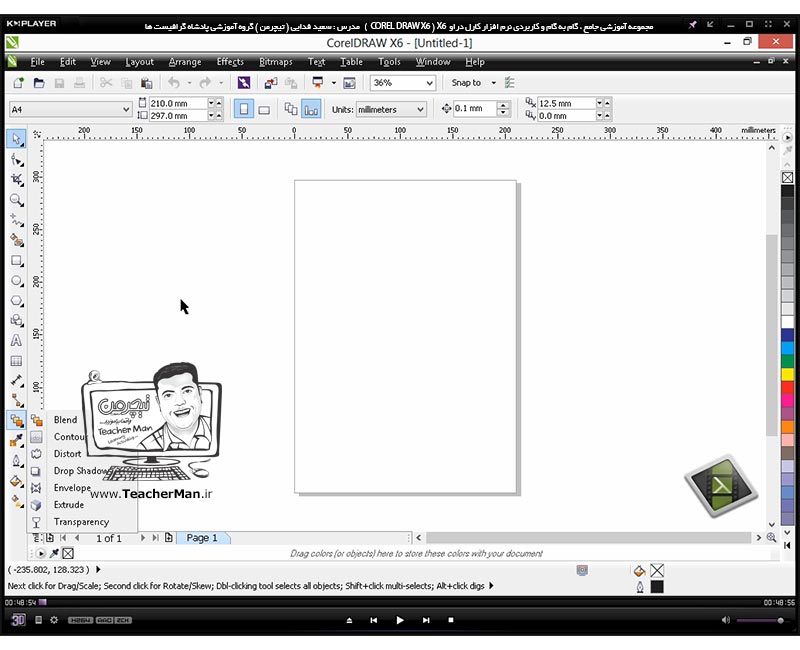This screenshot has height=650, width=800.
Task: Click the page width 210.0 mm field
Action: tap(178, 103)
